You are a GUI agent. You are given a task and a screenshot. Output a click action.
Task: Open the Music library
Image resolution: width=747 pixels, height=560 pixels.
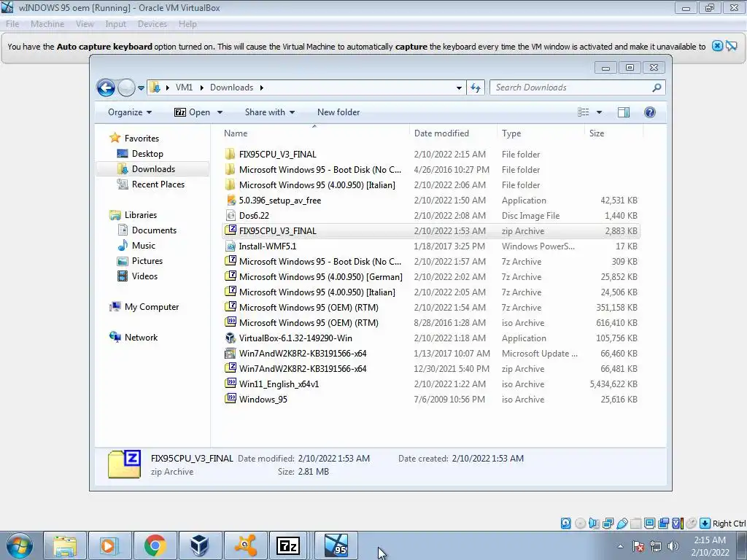pos(144,246)
